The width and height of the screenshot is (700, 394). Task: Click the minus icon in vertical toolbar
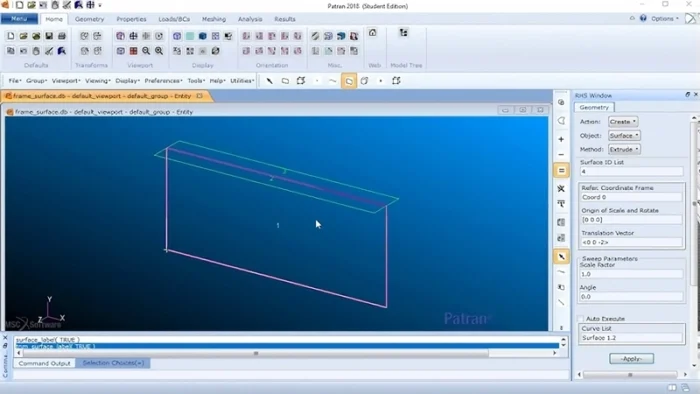[561, 154]
